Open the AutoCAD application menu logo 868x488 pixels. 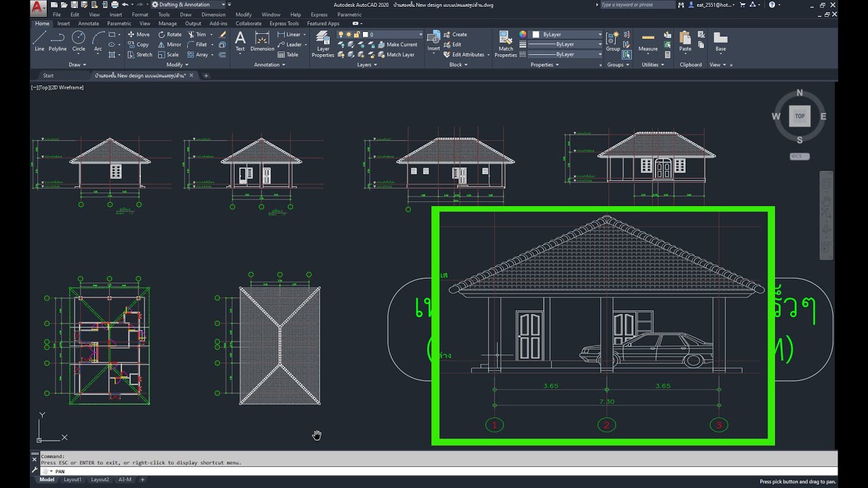[x=39, y=8]
